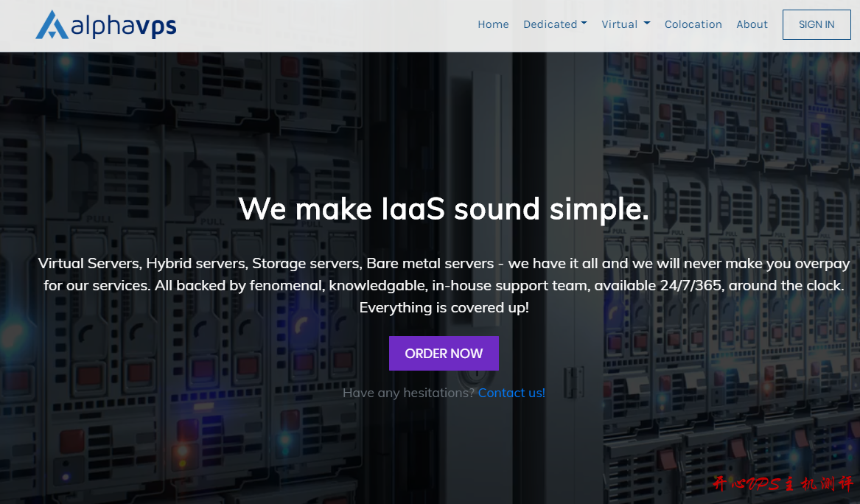Navigate to the Colocation page
The image size is (860, 504).
693,24
